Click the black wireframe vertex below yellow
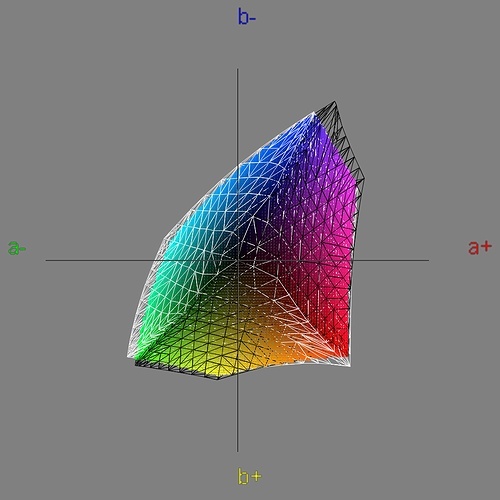Viewport: 500px width, 500px height. [218, 379]
